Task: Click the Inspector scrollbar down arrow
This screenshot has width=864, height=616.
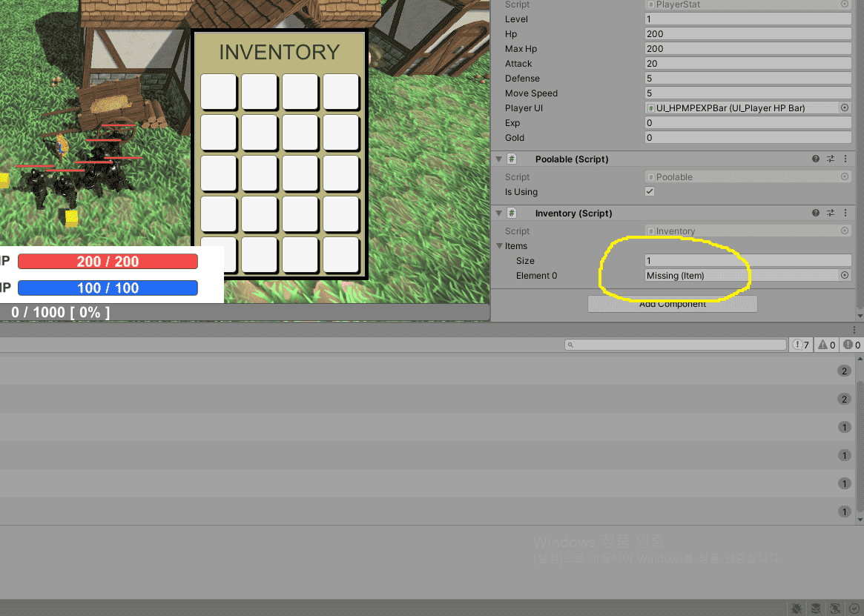Action: click(860, 317)
